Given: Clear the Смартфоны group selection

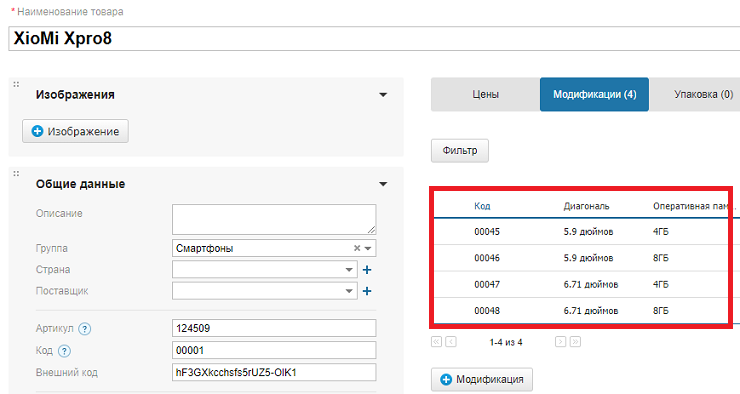Looking at the screenshot, I should tap(357, 248).
